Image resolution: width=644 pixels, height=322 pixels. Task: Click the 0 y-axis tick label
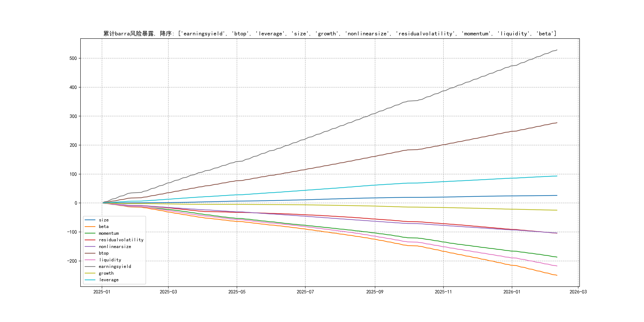[x=76, y=203]
